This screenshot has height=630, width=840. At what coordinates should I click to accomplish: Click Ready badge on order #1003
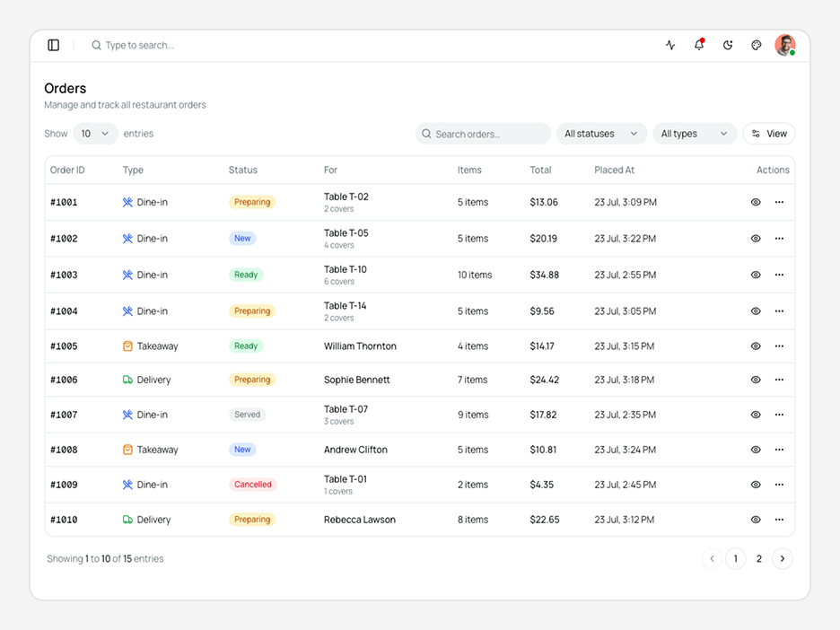click(246, 275)
